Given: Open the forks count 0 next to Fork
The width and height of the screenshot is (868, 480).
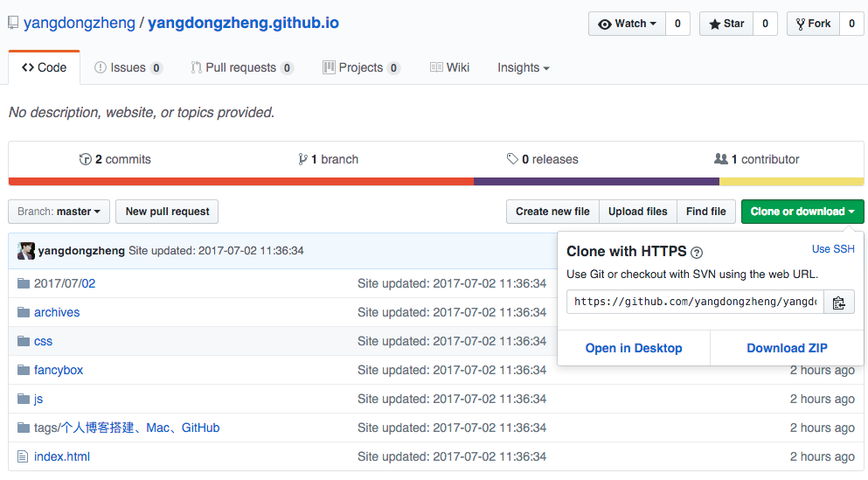Looking at the screenshot, I should tap(852, 24).
